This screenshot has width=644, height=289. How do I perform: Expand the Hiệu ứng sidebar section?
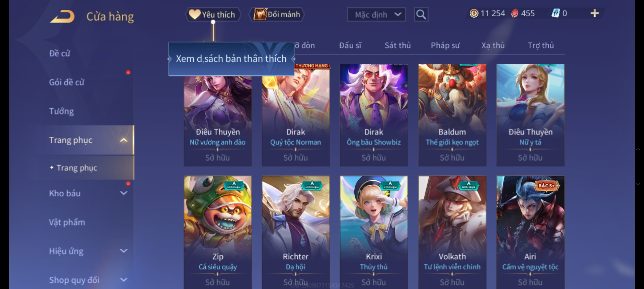(x=124, y=251)
